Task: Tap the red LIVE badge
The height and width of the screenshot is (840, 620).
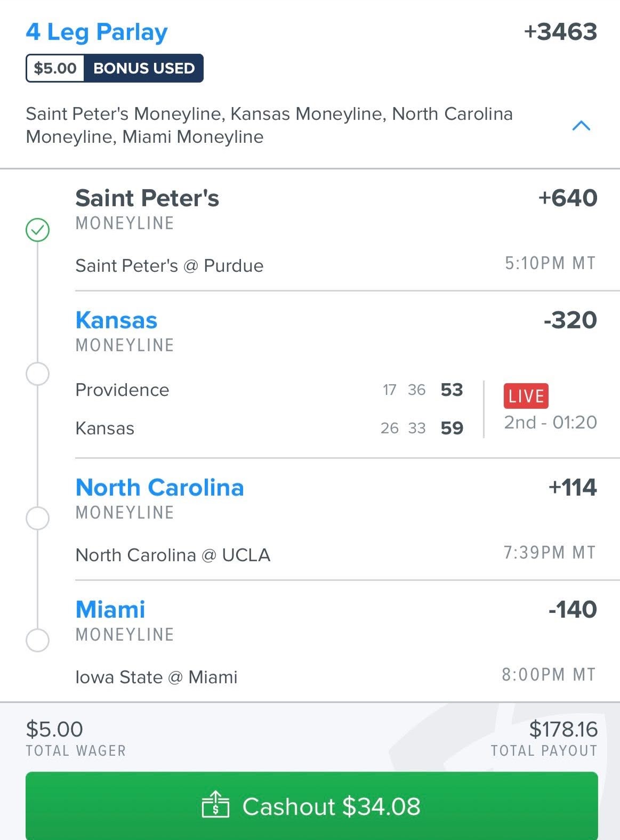Action: point(526,396)
